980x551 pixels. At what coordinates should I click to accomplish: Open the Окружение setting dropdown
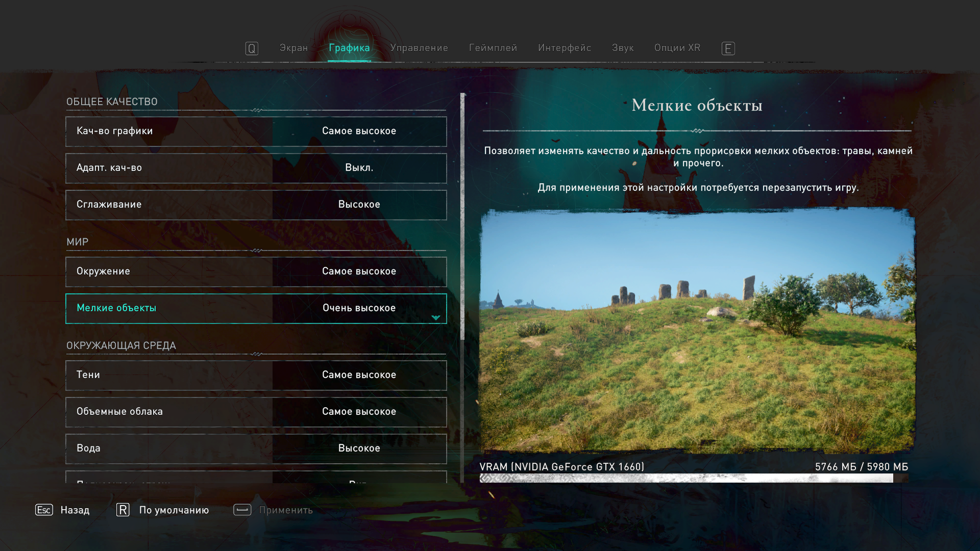(359, 271)
